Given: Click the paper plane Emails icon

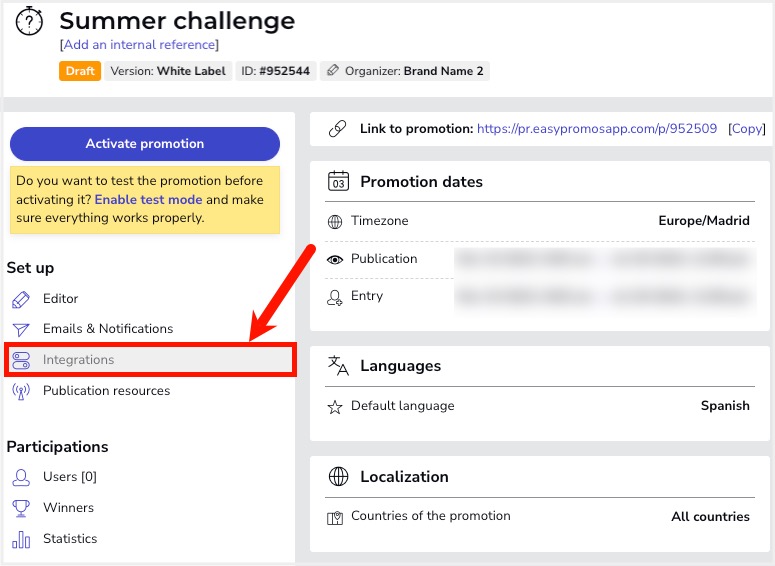Looking at the screenshot, I should [21, 330].
